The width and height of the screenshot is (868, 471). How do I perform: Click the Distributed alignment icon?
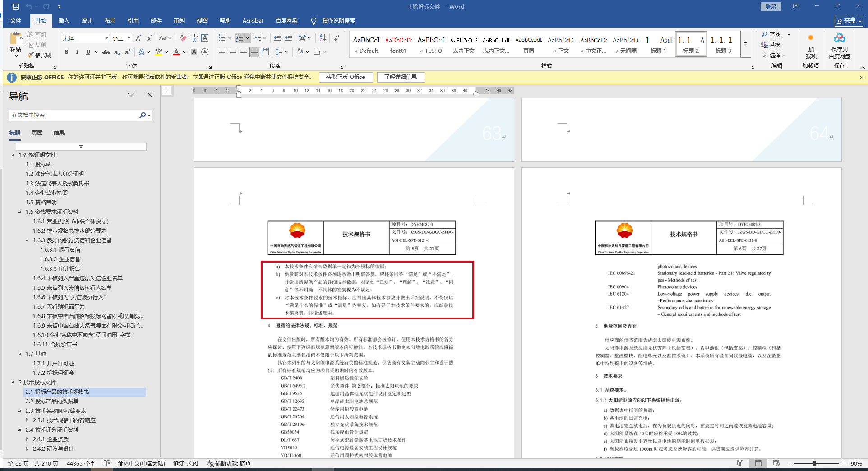[x=265, y=52]
